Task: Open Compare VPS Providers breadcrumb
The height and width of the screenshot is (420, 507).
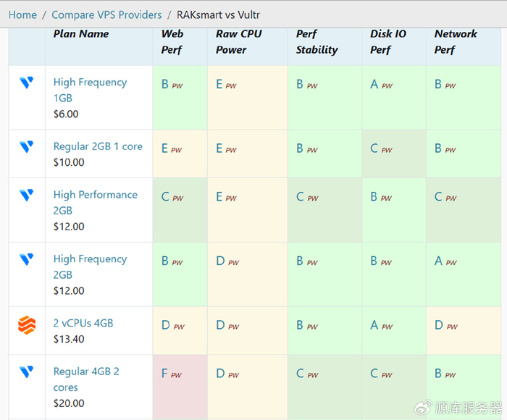Action: point(106,14)
